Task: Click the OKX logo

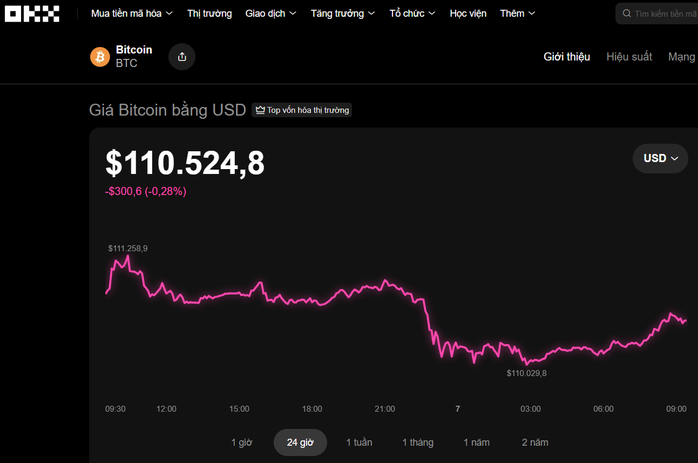Action: pyautogui.click(x=33, y=14)
